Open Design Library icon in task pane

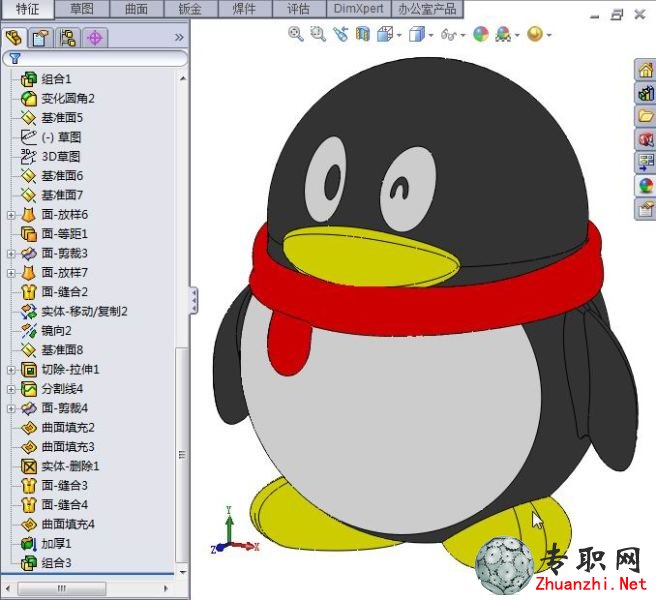point(646,93)
